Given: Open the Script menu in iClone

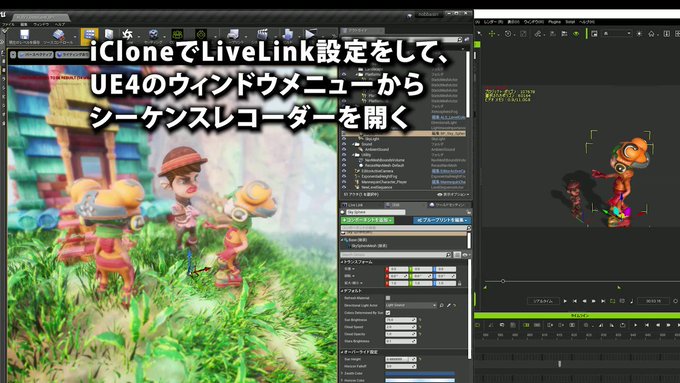Looking at the screenshot, I should click(570, 22).
